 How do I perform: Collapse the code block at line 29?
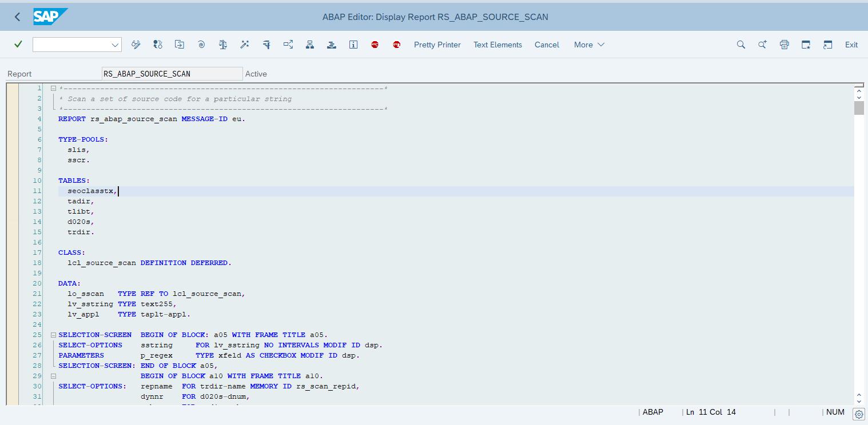coord(53,376)
